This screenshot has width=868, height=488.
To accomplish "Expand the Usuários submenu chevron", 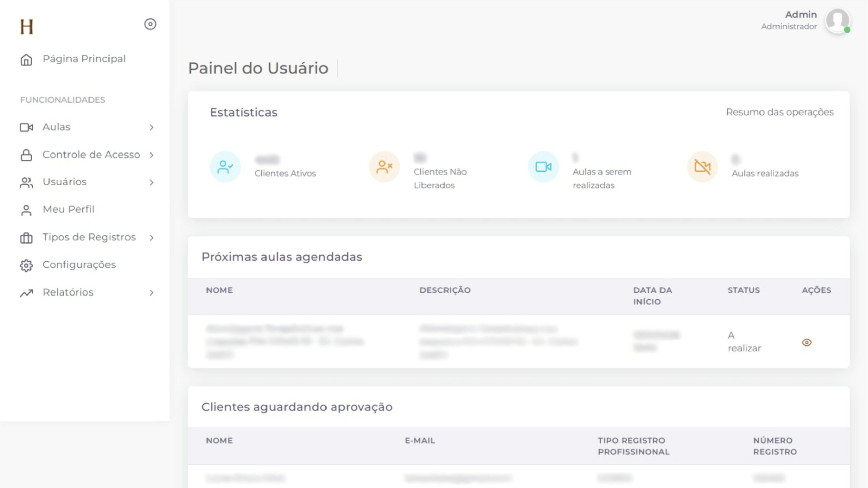I will (x=151, y=183).
